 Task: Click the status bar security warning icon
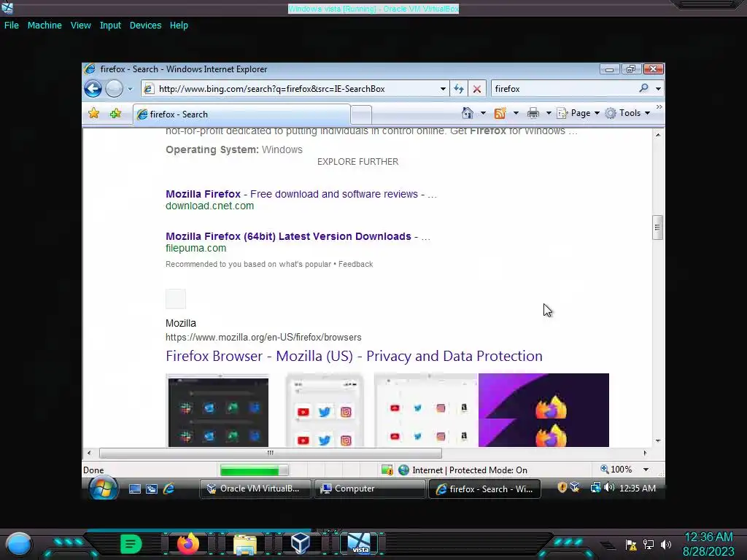[x=387, y=470]
